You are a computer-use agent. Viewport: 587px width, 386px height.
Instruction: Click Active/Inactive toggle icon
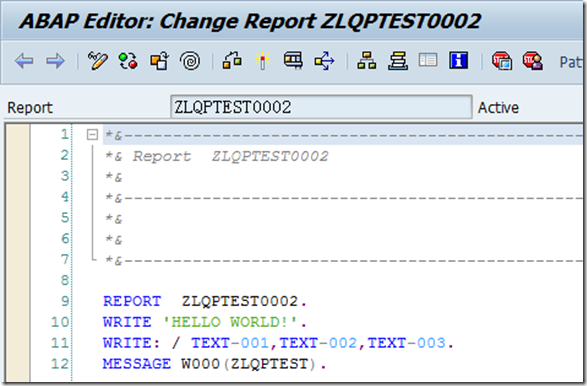[128, 61]
